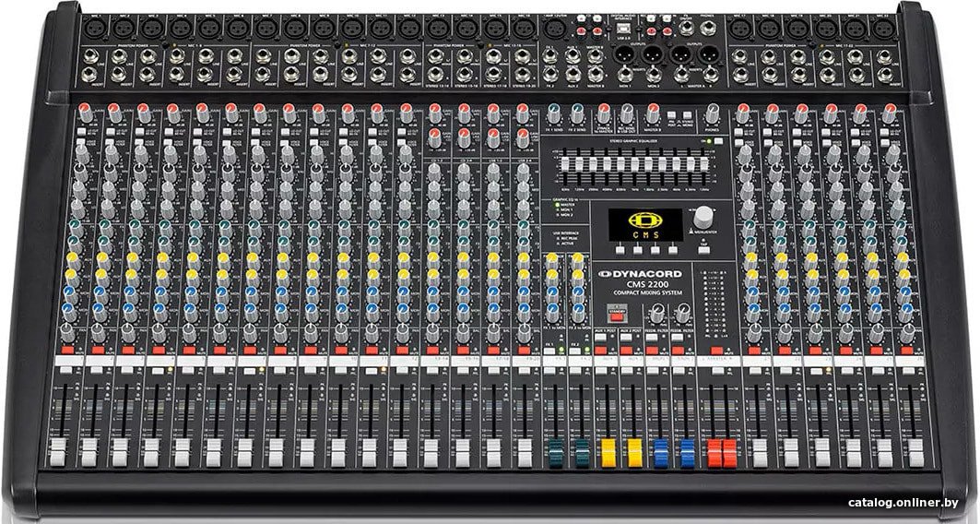Image resolution: width=980 pixels, height=524 pixels.
Task: Click the channel 1 white fader cap
Action: tap(57, 453)
